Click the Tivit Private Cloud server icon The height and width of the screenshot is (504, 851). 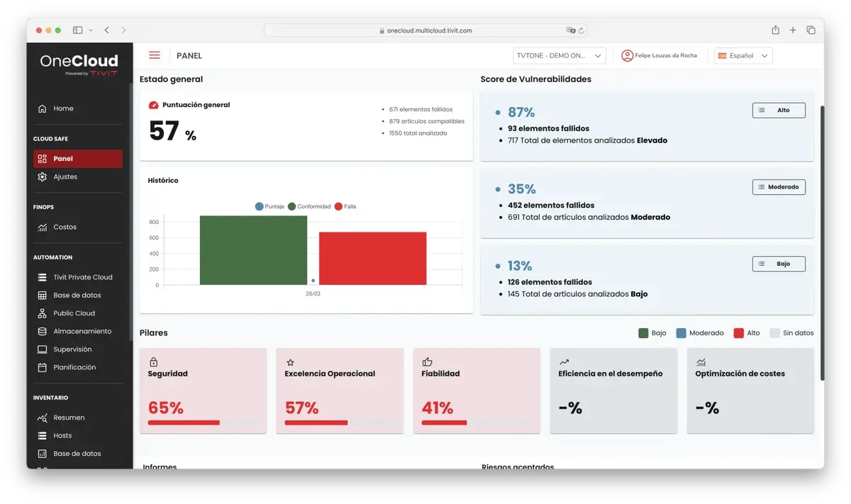point(42,277)
